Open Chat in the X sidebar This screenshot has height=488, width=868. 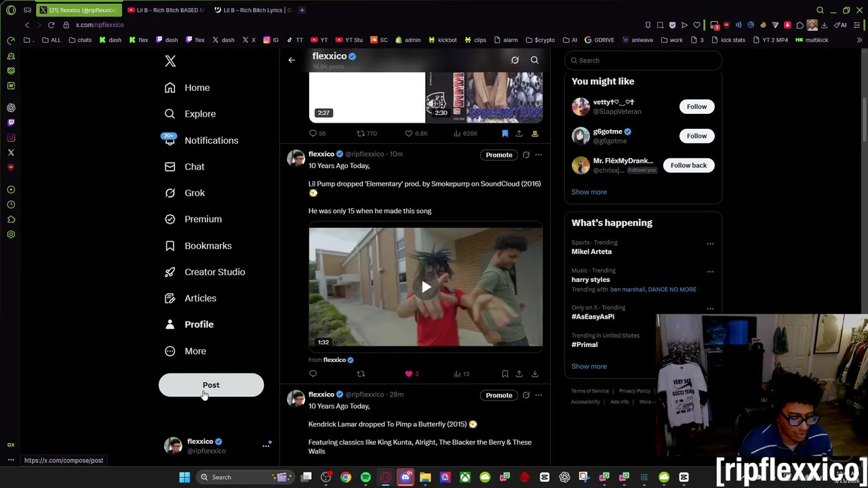tap(185, 167)
